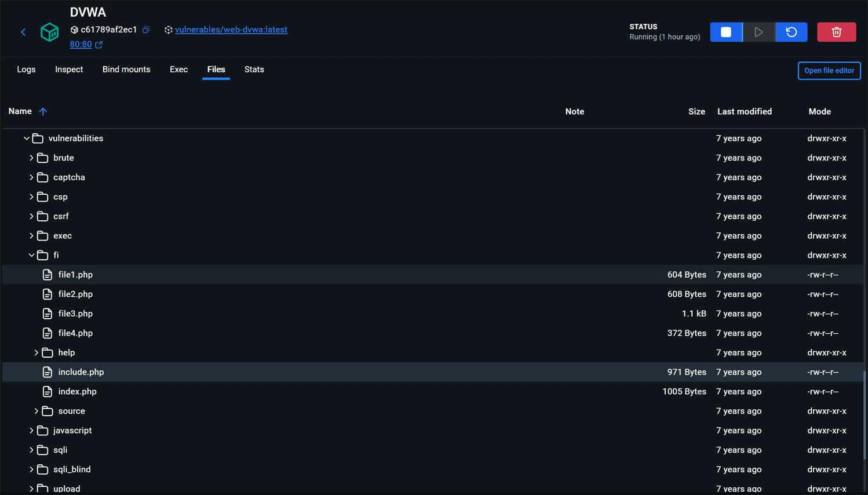Click the include.php file icon

click(48, 372)
